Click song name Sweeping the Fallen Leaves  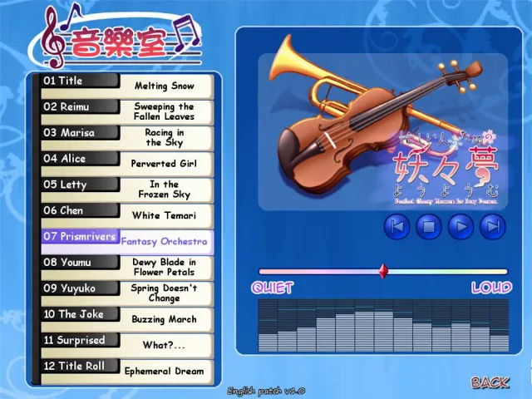[x=165, y=111]
